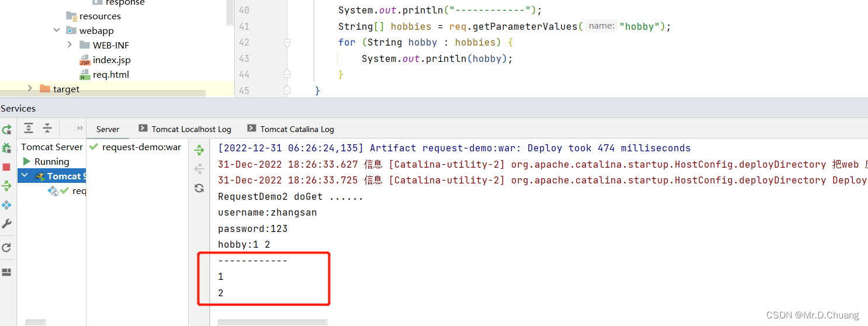
Task: Rerun the Tomcat server
Action: [6, 129]
